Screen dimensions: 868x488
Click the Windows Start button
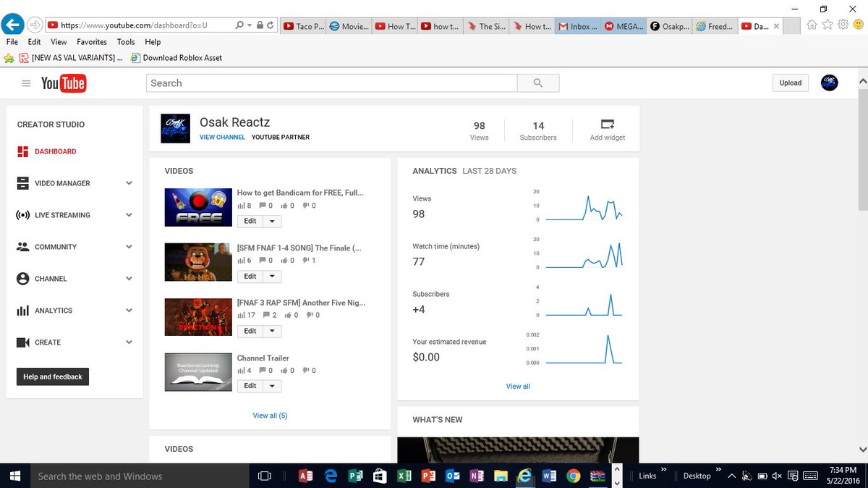tap(14, 476)
